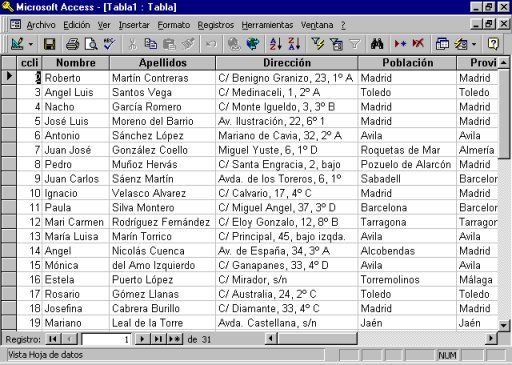Click the record number input field
Viewport: 512px width, 365px height.
pos(106,339)
